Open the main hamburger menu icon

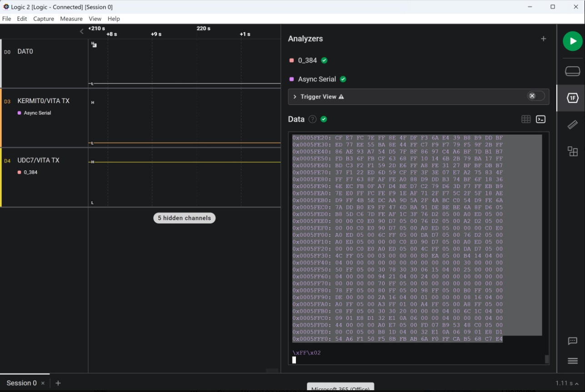(572, 361)
